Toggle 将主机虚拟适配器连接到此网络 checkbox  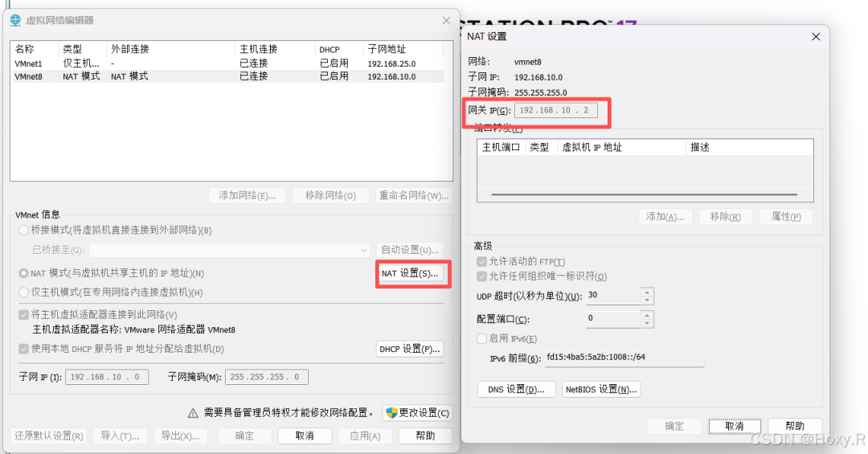(24, 314)
